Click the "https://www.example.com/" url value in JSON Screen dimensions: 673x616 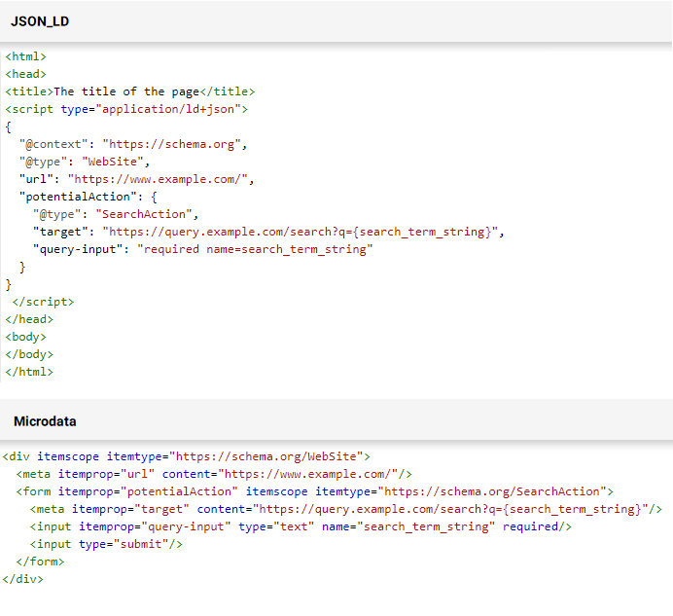click(x=160, y=179)
